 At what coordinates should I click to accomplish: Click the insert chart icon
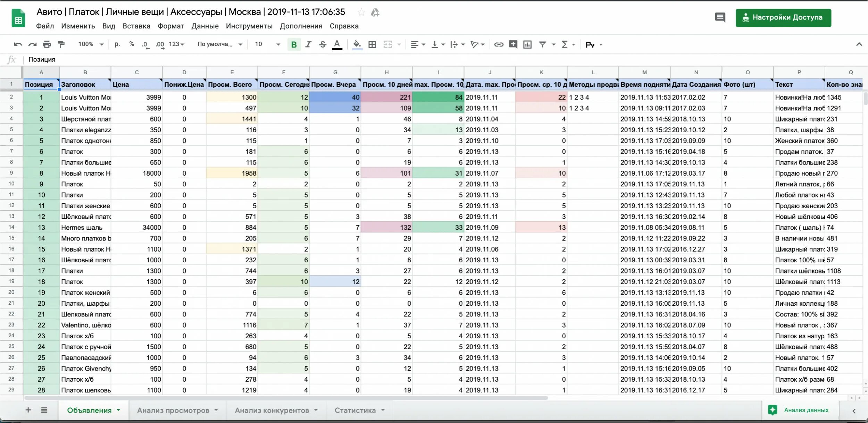point(527,44)
